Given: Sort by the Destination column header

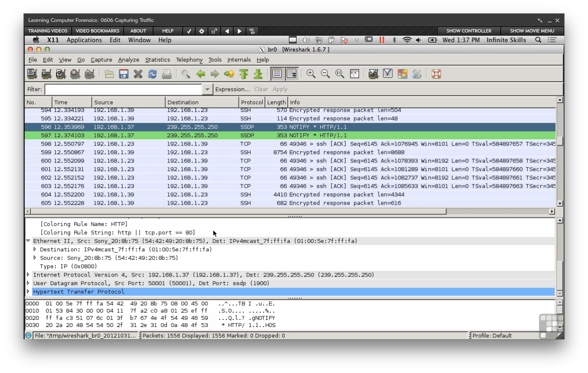Looking at the screenshot, I should [x=202, y=102].
